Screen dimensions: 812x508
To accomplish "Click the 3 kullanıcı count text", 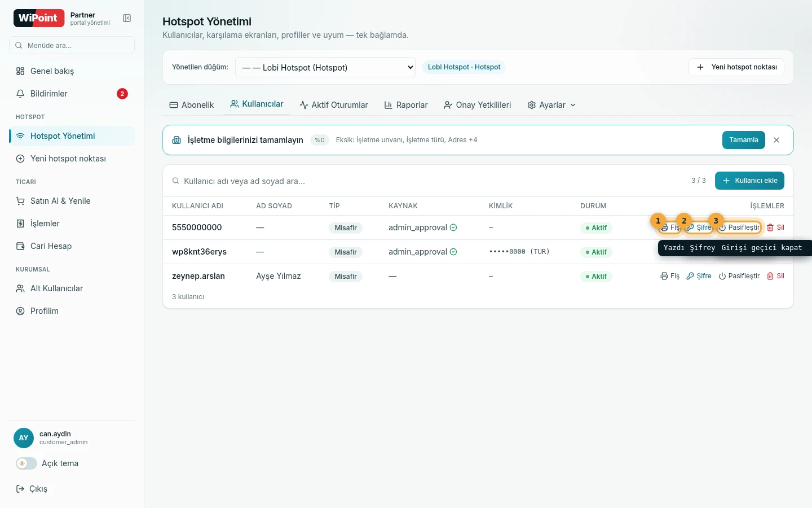I will [188, 297].
